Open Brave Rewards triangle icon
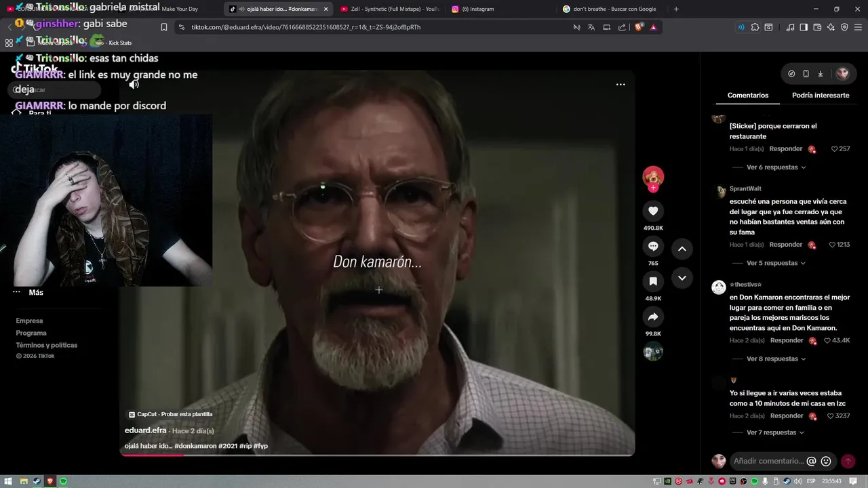The width and height of the screenshot is (868, 488). coord(653,27)
